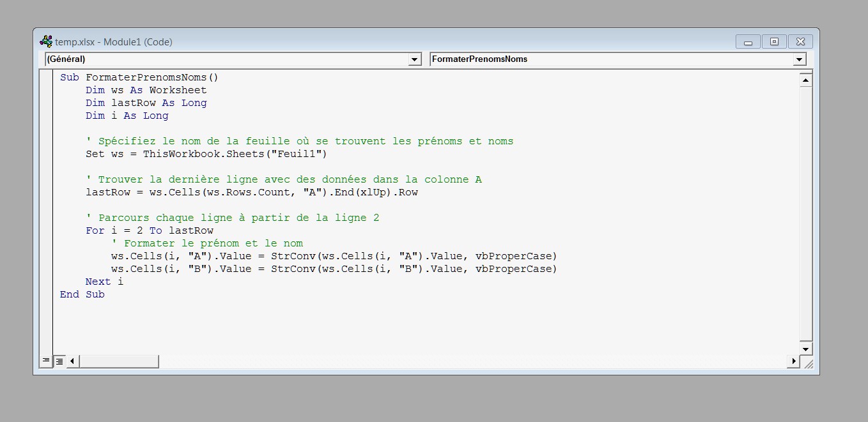Switch to Procedure View button
Viewport: 868px width, 422px height.
click(46, 361)
